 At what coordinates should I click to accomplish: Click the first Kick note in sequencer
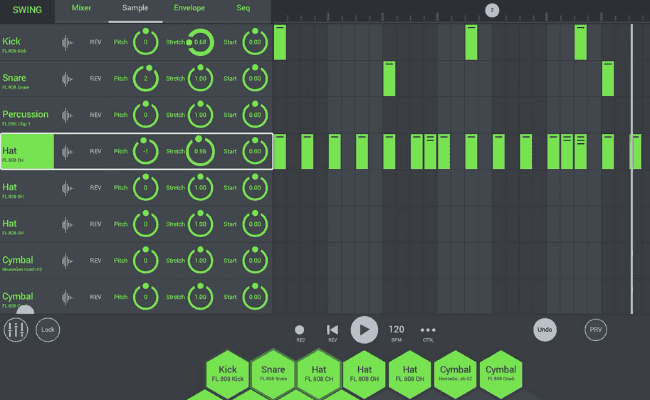click(280, 42)
